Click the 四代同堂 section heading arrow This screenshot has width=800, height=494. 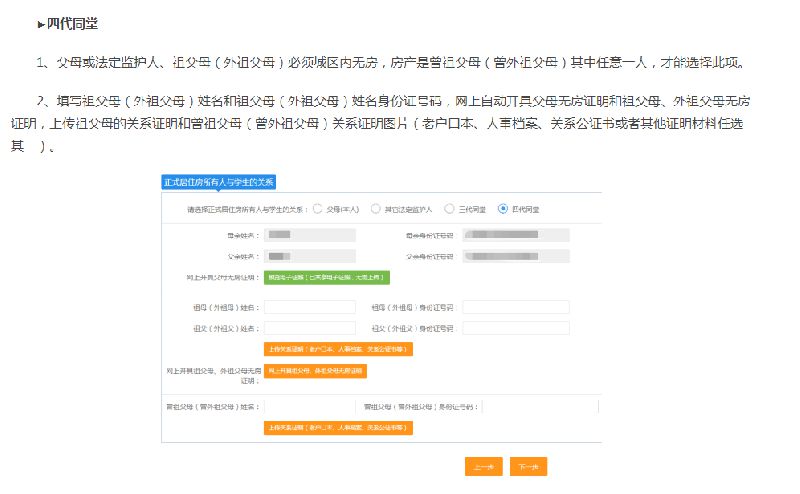41,23
